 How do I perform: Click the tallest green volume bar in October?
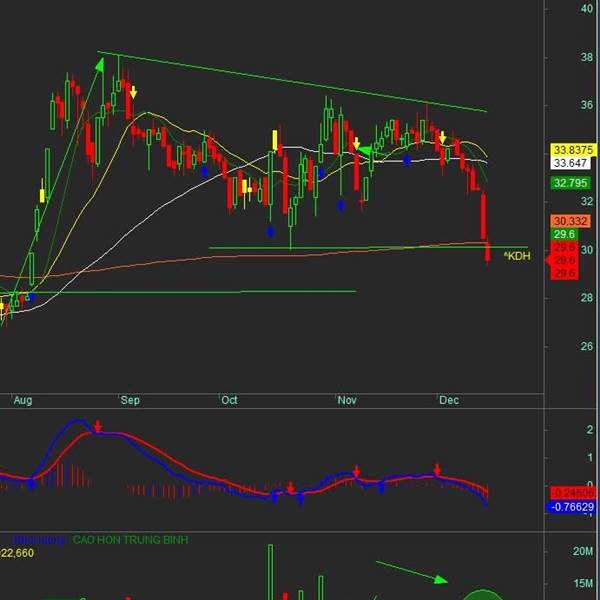271,572
